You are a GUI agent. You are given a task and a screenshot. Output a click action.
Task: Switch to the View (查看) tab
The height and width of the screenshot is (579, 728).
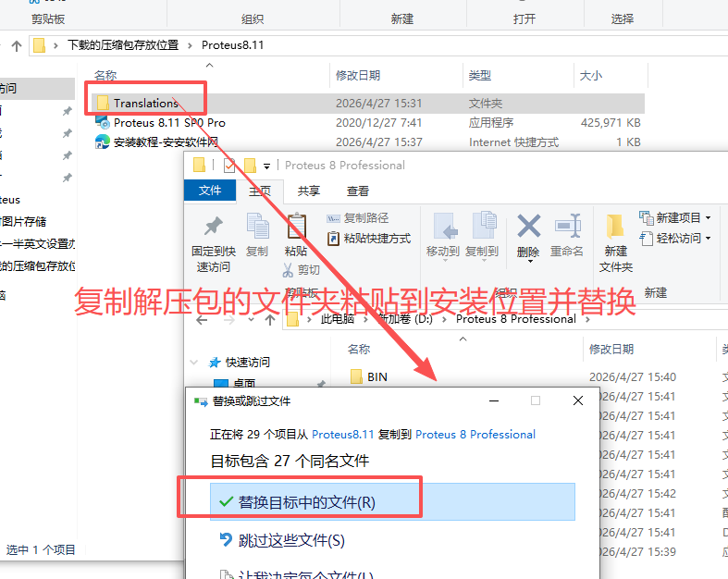click(357, 191)
